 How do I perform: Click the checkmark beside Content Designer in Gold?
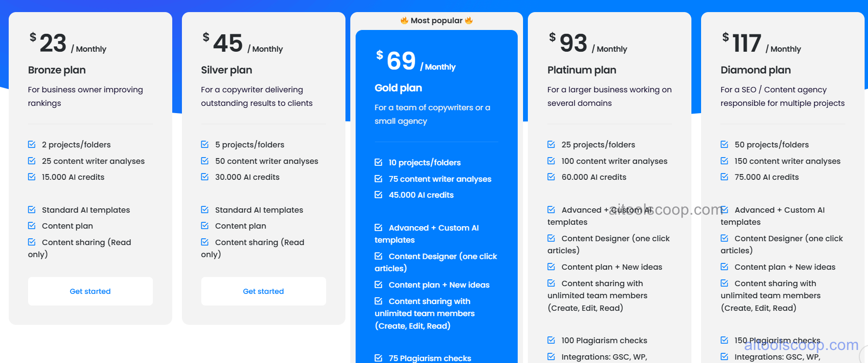pos(378,256)
